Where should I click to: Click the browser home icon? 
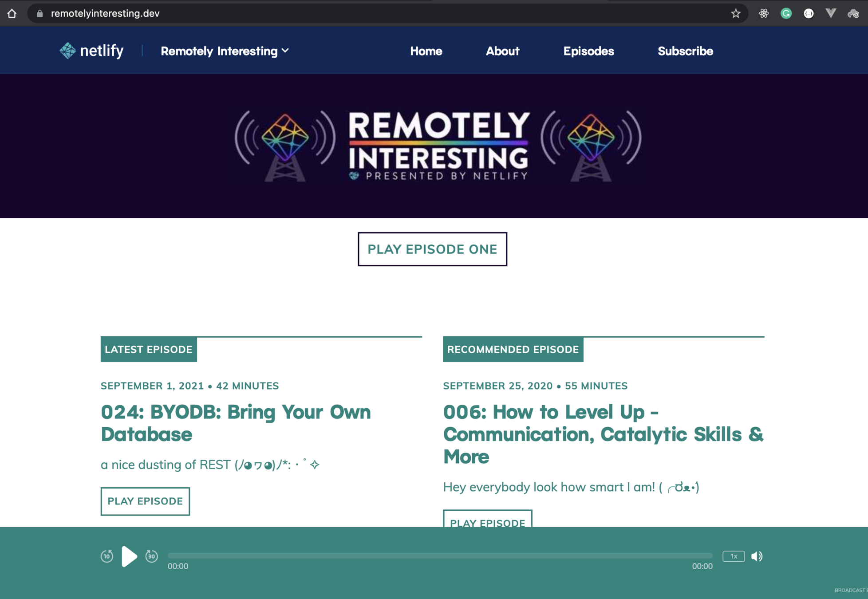point(12,13)
